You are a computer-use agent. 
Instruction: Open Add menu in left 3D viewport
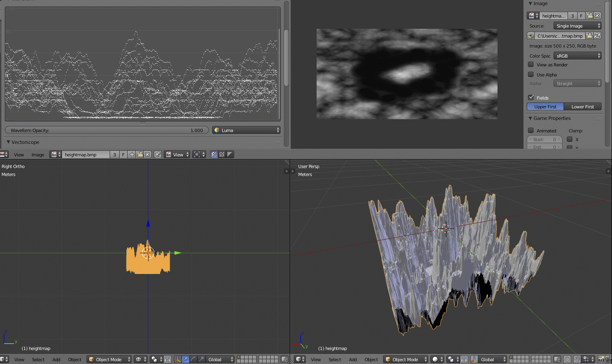click(x=56, y=360)
